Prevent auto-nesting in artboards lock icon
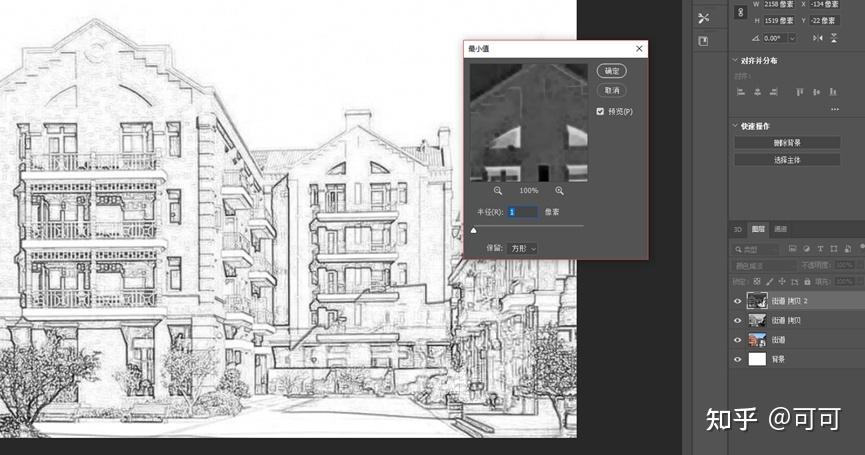 (x=794, y=281)
